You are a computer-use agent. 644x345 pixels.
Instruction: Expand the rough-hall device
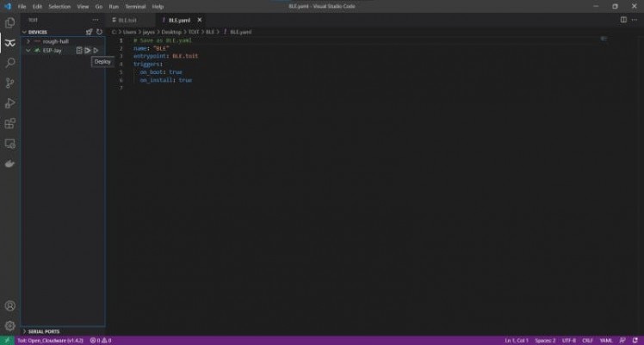coord(28,41)
